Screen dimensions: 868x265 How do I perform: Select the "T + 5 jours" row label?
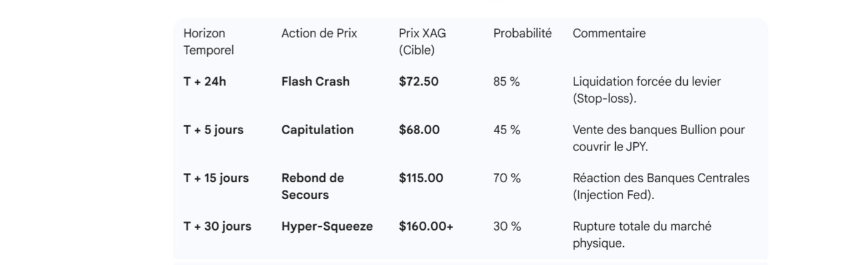(x=213, y=130)
